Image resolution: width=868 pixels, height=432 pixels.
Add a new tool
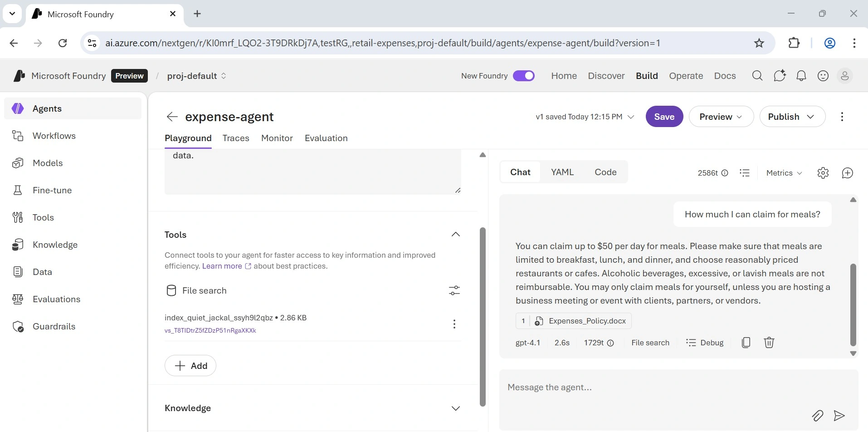tap(190, 366)
